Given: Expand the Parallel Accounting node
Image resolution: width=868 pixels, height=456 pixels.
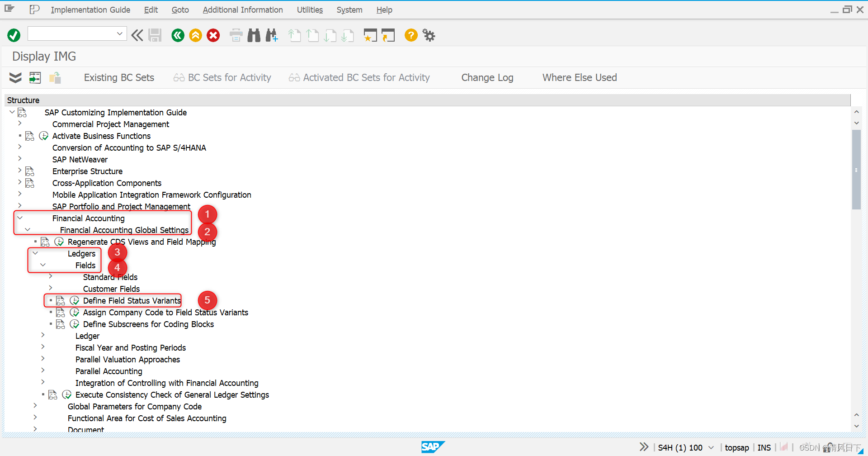Looking at the screenshot, I should (x=43, y=370).
